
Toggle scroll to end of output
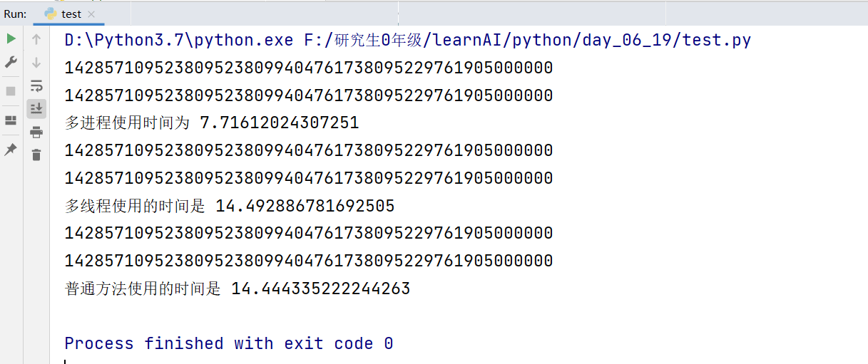(x=36, y=109)
